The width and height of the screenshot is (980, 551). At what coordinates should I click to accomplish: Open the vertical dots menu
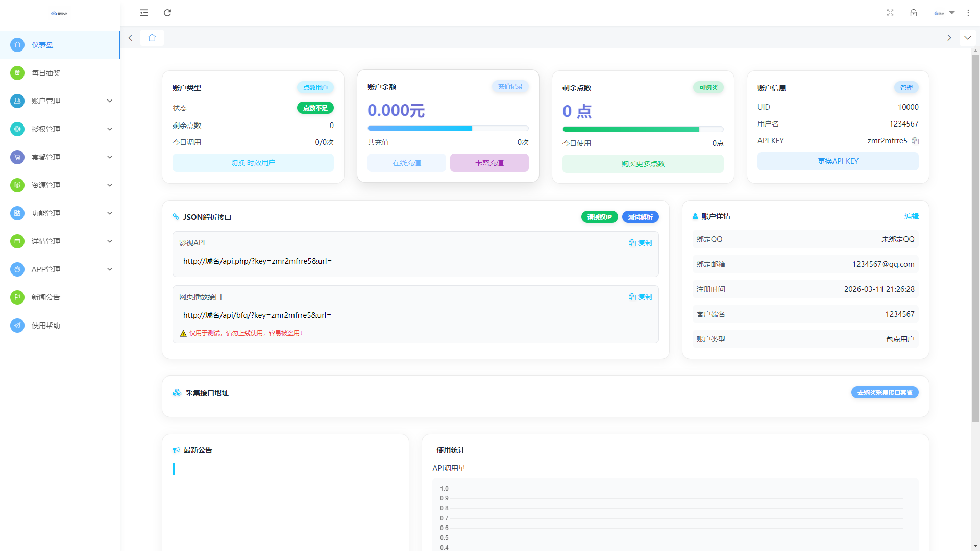point(968,13)
